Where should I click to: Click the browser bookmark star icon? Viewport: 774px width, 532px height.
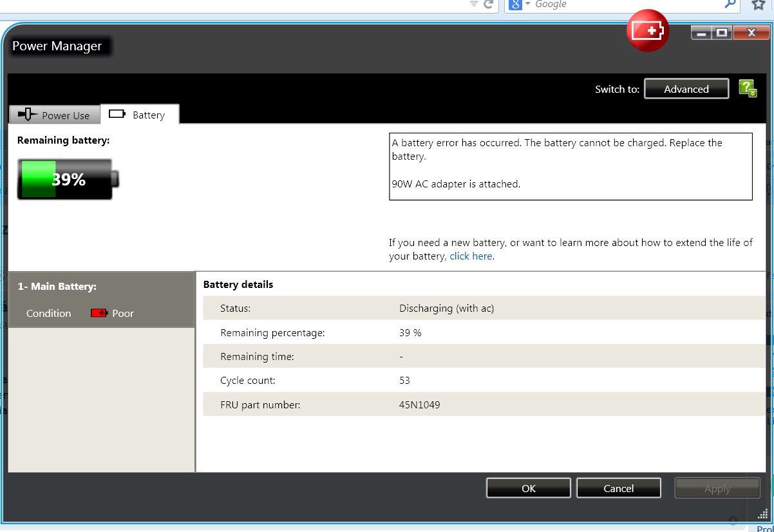point(759,5)
